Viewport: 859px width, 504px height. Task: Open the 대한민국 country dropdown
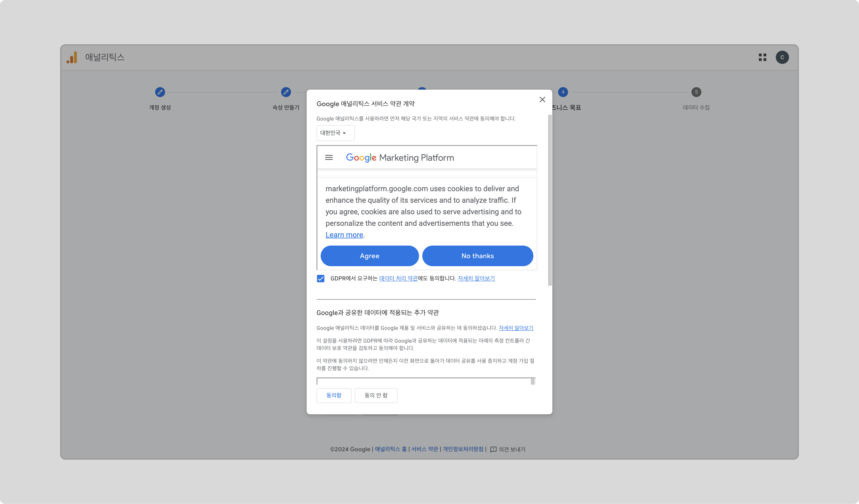coord(335,133)
